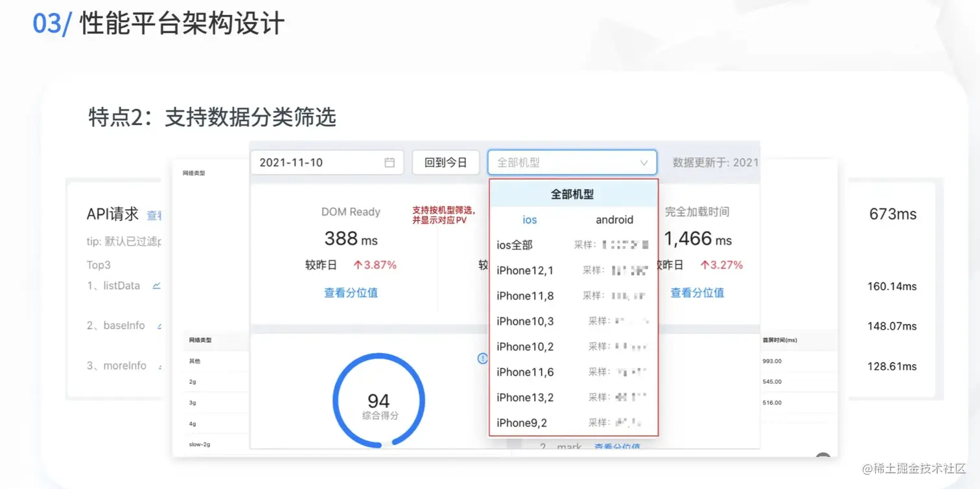Click the 545.00 table cell
Screen dimensions: 980x489
(x=772, y=381)
